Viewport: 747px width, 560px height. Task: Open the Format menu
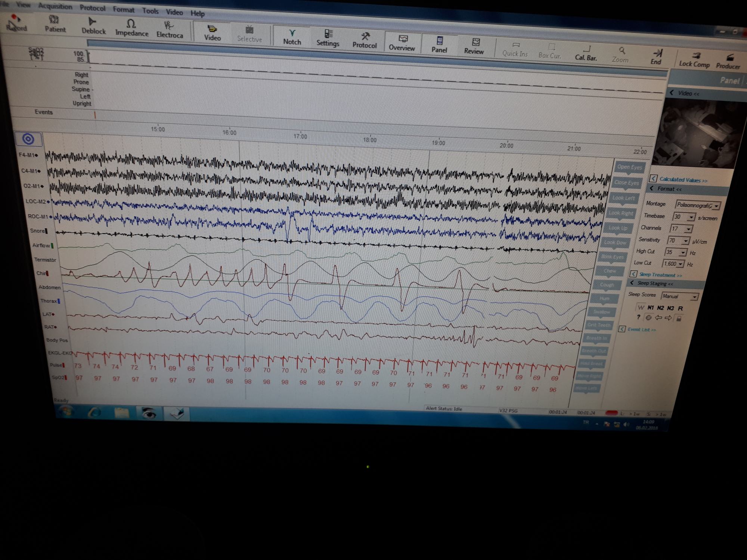pyautogui.click(x=124, y=9)
